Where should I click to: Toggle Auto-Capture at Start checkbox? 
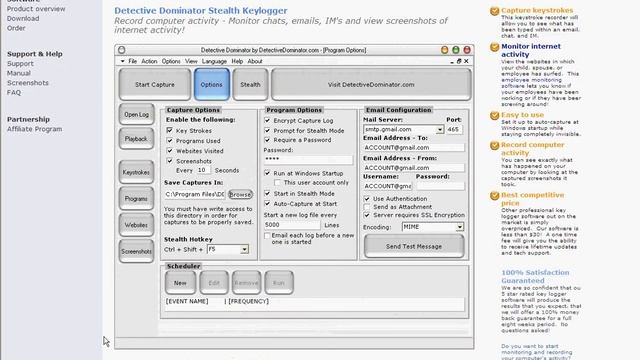[267, 203]
